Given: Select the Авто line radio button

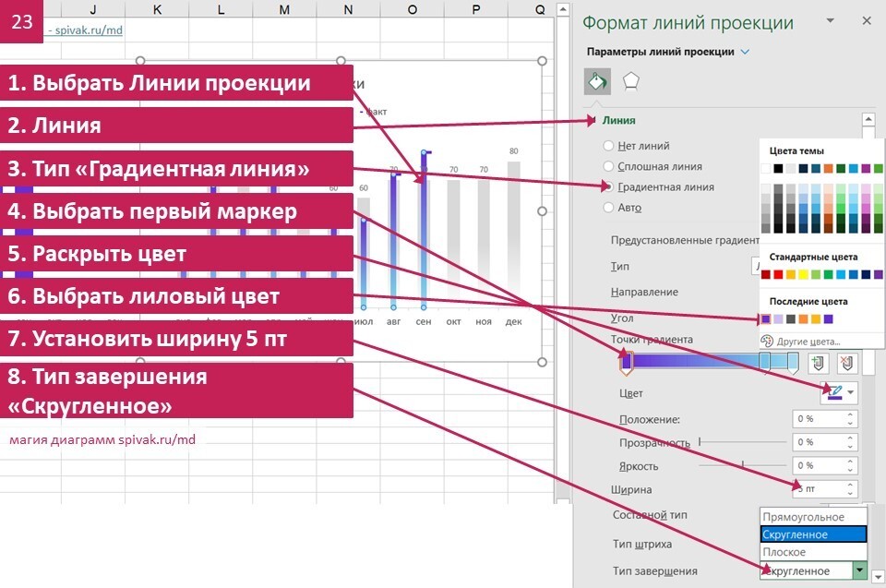Looking at the screenshot, I should pyautogui.click(x=608, y=208).
